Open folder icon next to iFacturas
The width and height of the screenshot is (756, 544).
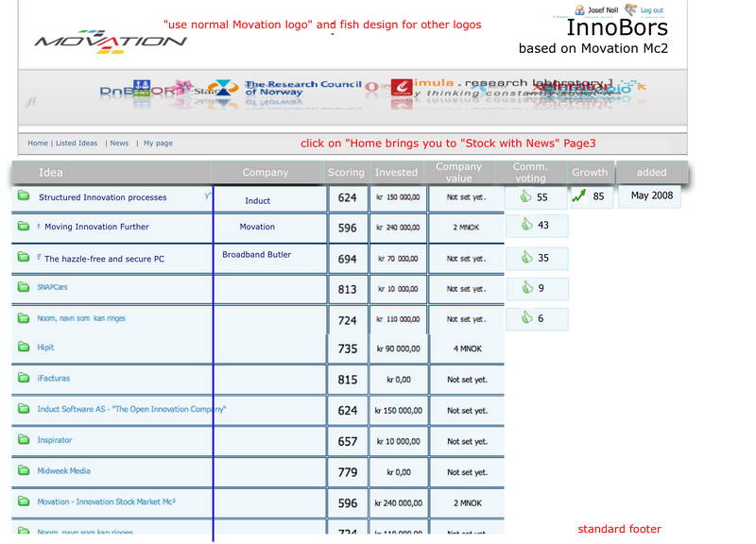coord(23,377)
